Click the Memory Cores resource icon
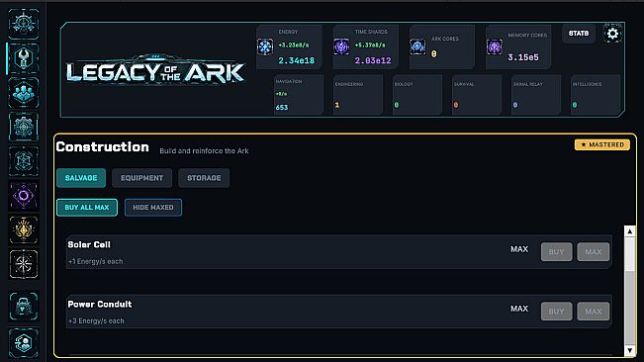Screen dimensions: 644x362 [x=495, y=46]
